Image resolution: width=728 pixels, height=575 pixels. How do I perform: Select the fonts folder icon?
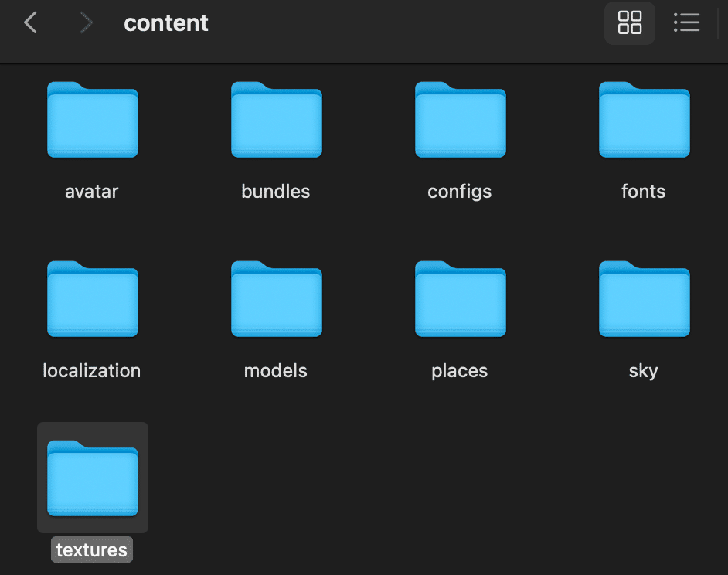645,120
